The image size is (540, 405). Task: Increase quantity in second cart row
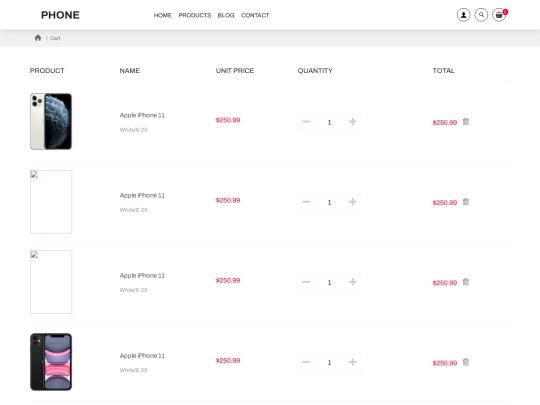pyautogui.click(x=352, y=202)
